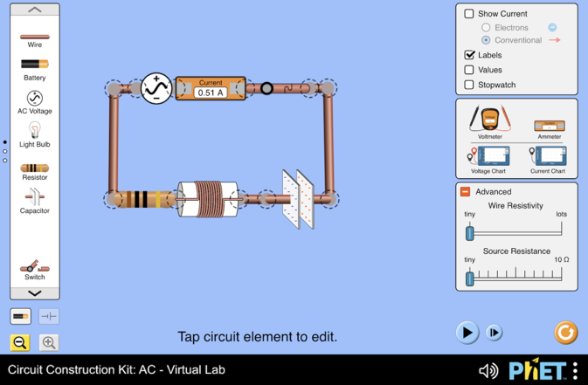Tap the AC source in circuit

point(156,88)
